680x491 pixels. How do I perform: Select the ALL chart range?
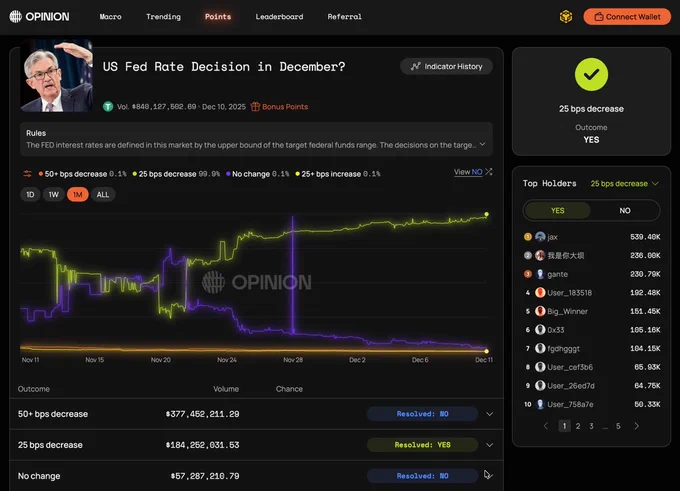pyautogui.click(x=103, y=195)
